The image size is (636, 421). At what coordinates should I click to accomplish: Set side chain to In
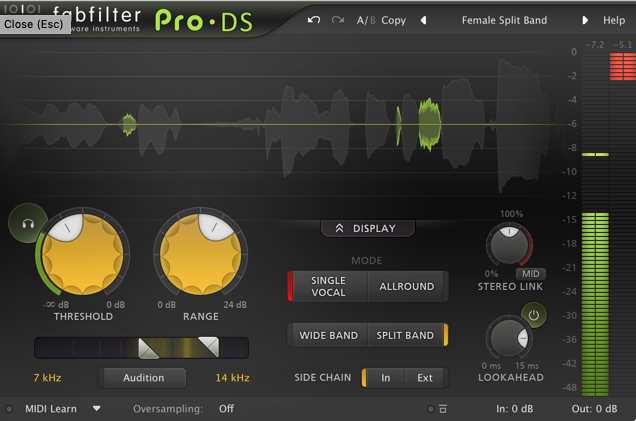click(x=384, y=378)
